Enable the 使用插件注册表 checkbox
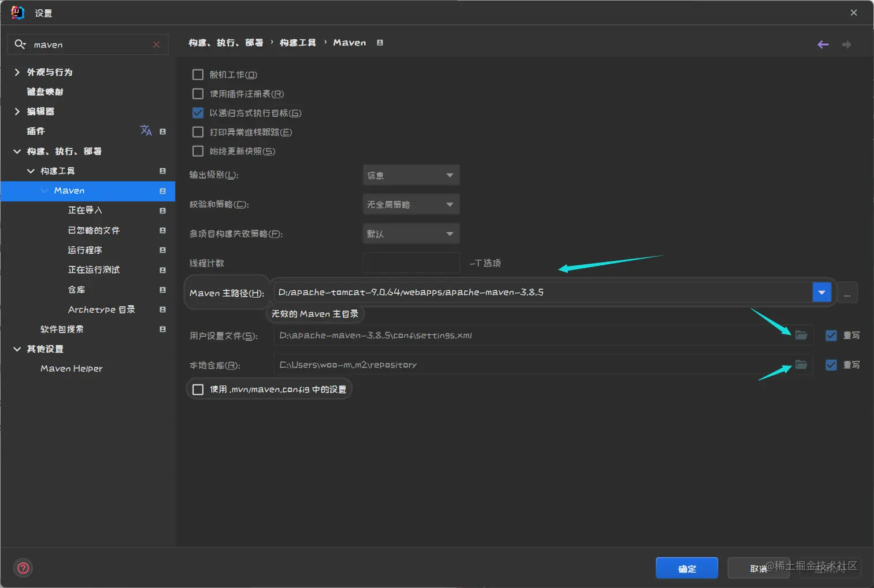This screenshot has width=874, height=588. point(198,94)
